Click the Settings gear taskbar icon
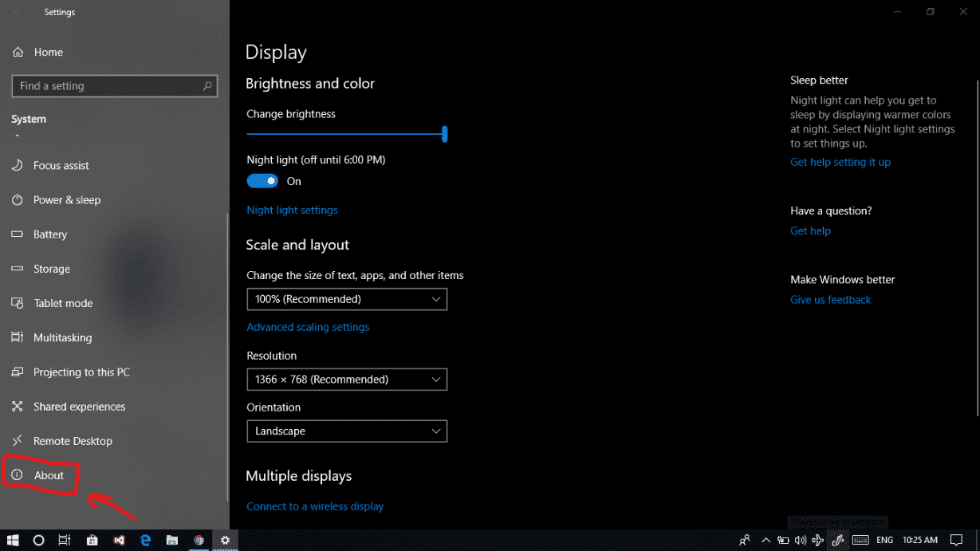The image size is (980, 551). (225, 540)
